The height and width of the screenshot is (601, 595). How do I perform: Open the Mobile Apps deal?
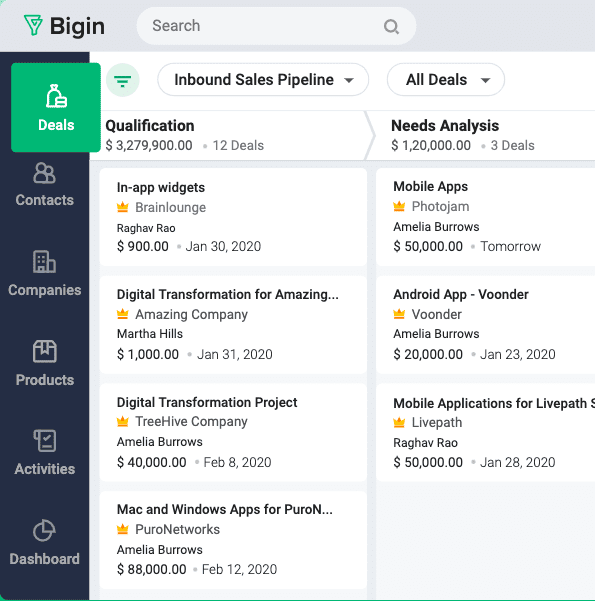(x=431, y=187)
